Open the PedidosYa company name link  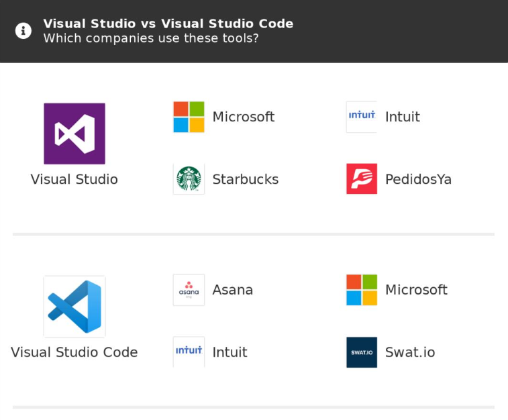point(418,179)
